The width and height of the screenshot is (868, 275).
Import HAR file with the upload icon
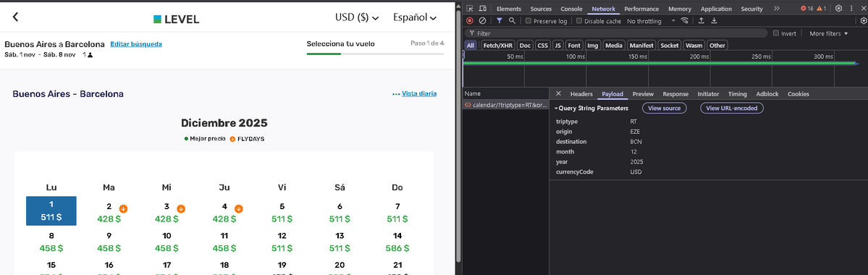tap(701, 20)
